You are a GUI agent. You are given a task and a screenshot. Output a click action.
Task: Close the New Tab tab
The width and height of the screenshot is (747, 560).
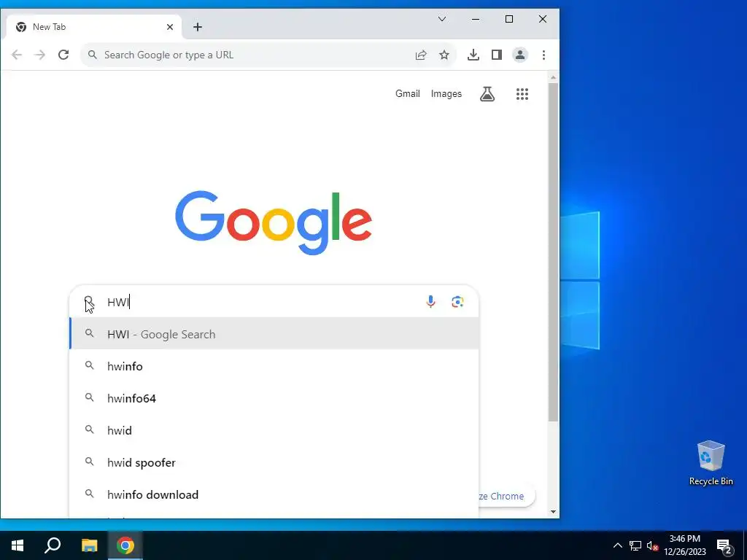coord(169,27)
